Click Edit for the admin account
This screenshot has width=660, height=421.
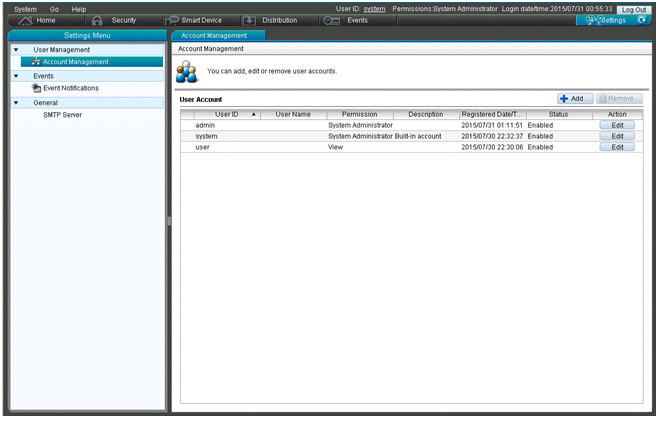pyautogui.click(x=617, y=125)
